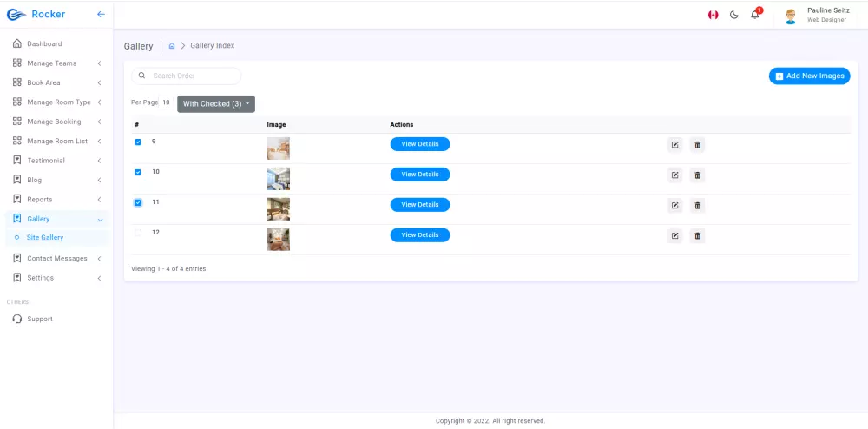
Task: Open notifications bell icon
Action: tap(755, 15)
